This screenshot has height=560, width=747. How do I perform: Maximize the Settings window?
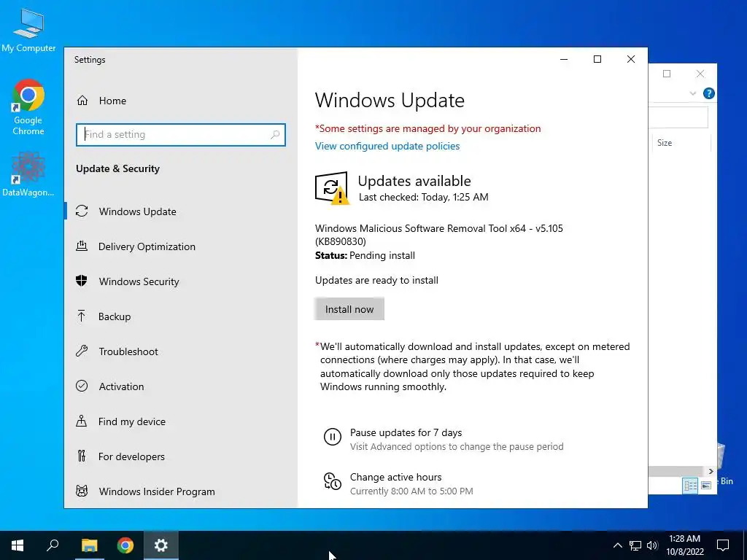[597, 59]
